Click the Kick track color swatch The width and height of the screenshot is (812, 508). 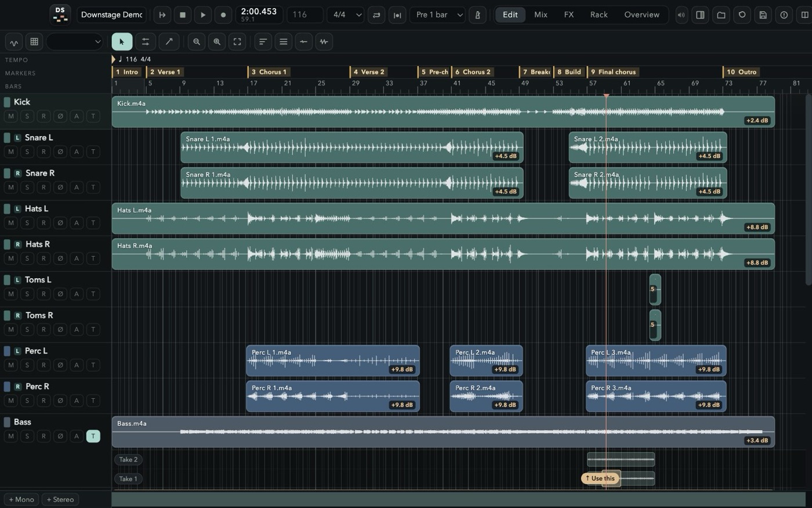click(x=7, y=102)
